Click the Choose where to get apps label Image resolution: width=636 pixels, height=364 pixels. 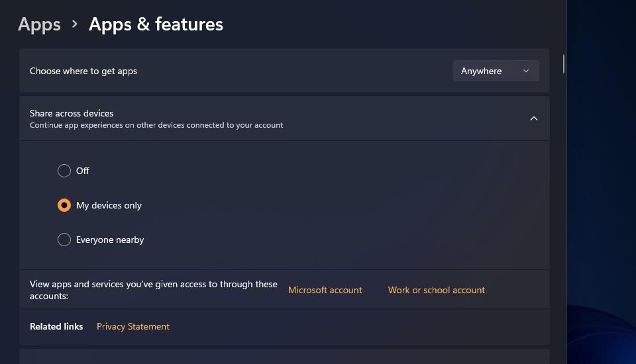tap(83, 71)
